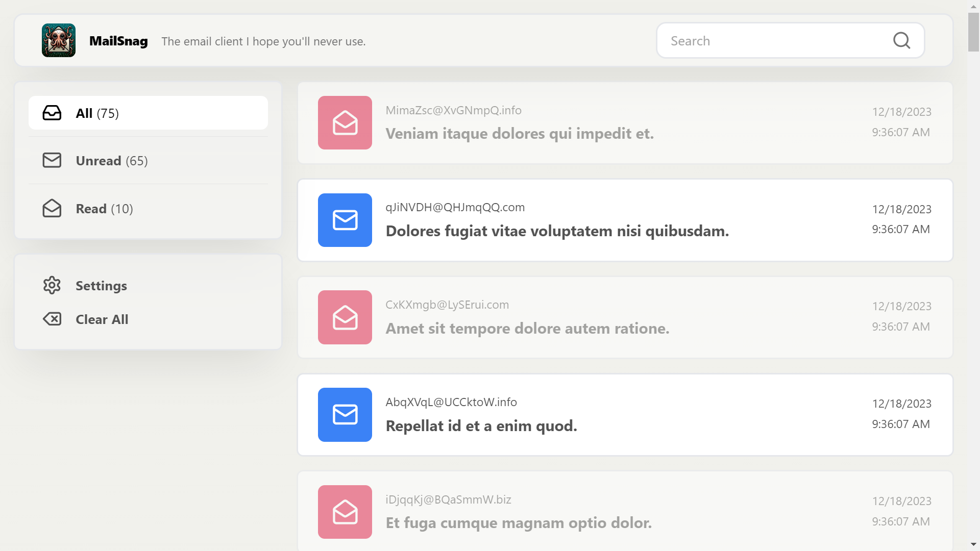The height and width of the screenshot is (551, 980).
Task: Switch to the Unread (65) filter
Action: pos(112,161)
